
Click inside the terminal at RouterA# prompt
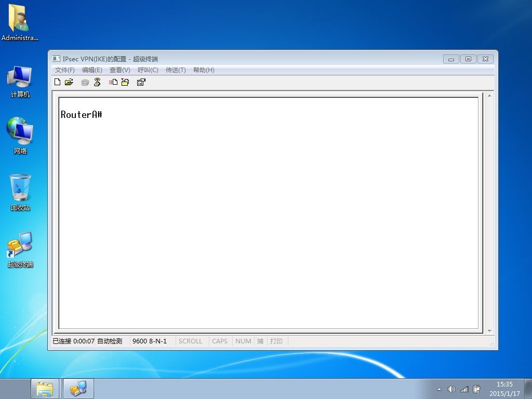pos(82,115)
